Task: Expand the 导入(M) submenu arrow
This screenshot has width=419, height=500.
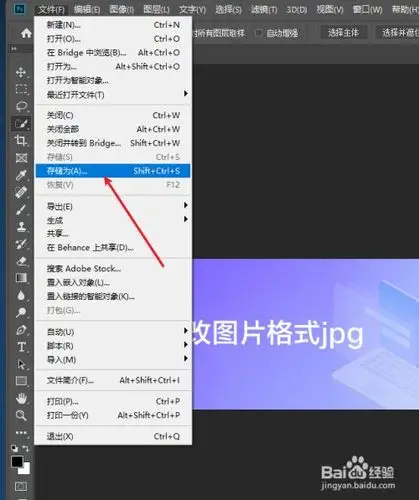Action: 186,359
